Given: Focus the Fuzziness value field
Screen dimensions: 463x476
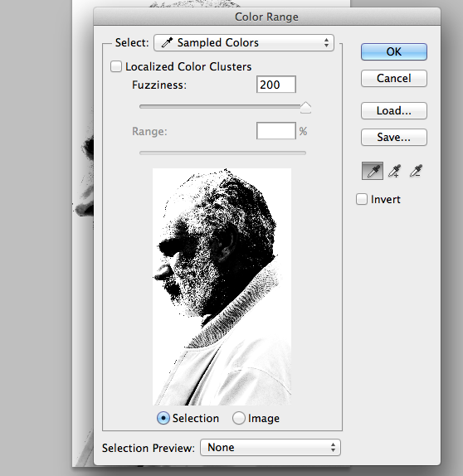Looking at the screenshot, I should tap(276, 85).
